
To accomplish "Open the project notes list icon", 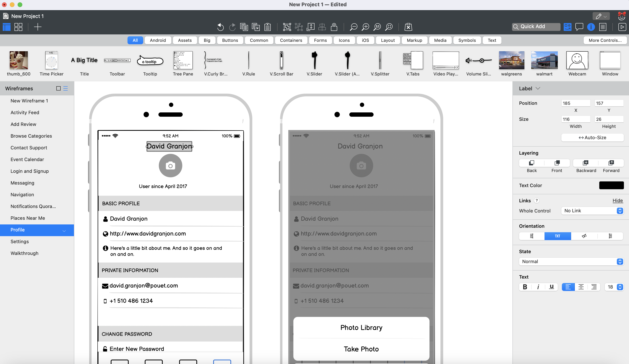I will 603,27.
